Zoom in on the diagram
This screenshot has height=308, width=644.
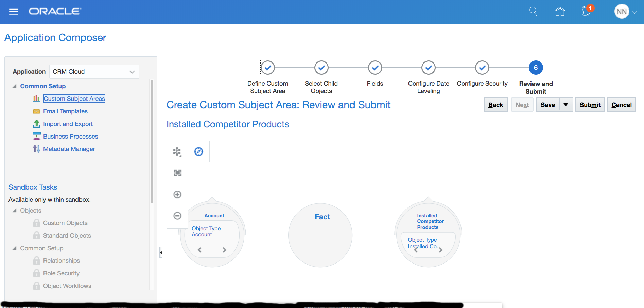(177, 194)
